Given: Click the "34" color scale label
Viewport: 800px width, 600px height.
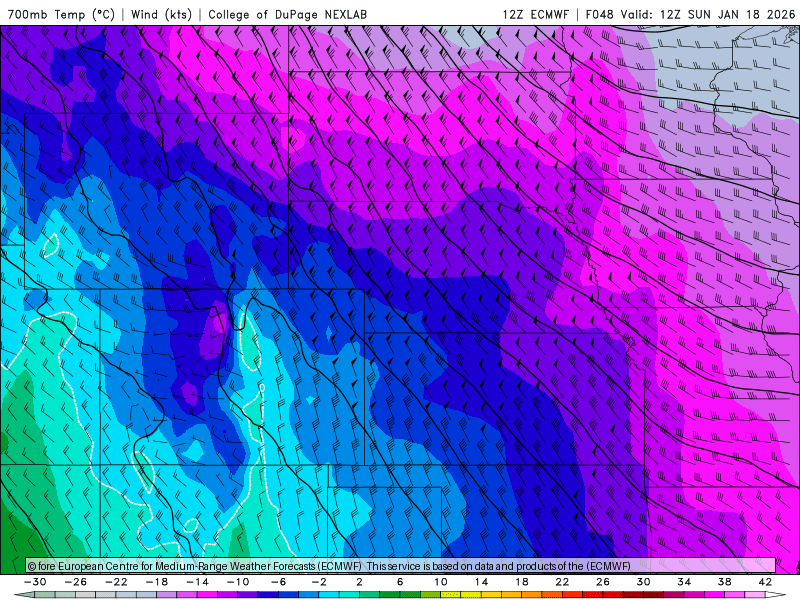Looking at the screenshot, I should [684, 582].
